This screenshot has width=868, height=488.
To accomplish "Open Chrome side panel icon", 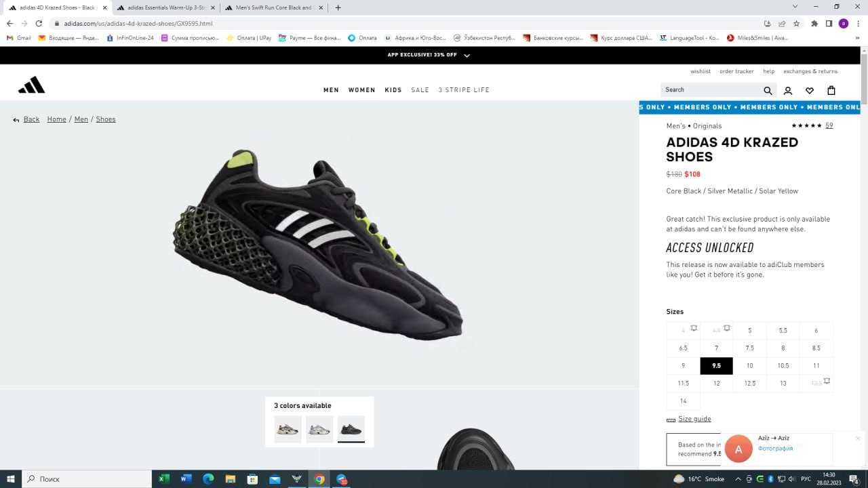I will click(829, 23).
